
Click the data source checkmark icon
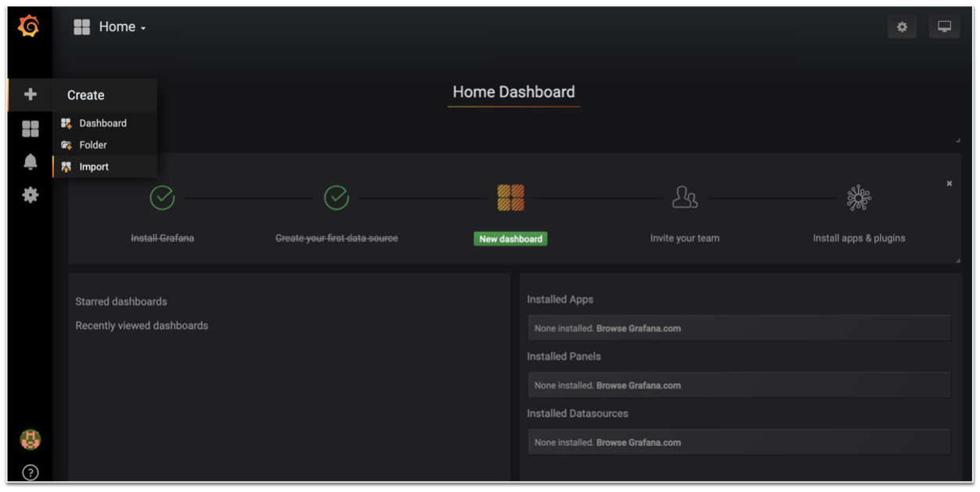tap(337, 197)
